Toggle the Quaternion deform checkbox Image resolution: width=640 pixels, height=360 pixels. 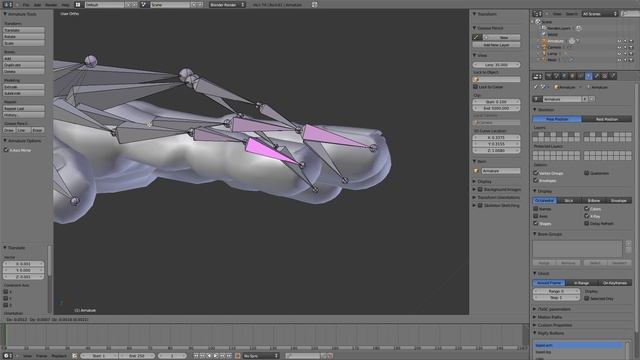coord(587,173)
